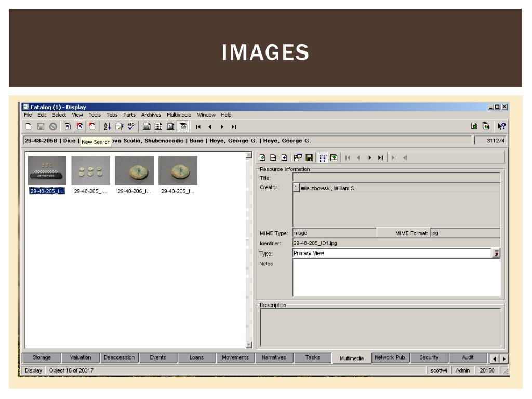The width and height of the screenshot is (532, 399).
Task: Run the ABC spell check icon
Action: (x=131, y=126)
